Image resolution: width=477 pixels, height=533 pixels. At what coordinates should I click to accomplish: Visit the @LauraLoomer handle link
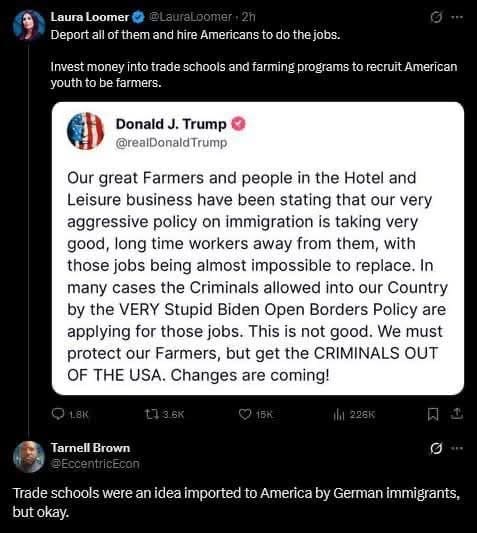click(x=190, y=17)
